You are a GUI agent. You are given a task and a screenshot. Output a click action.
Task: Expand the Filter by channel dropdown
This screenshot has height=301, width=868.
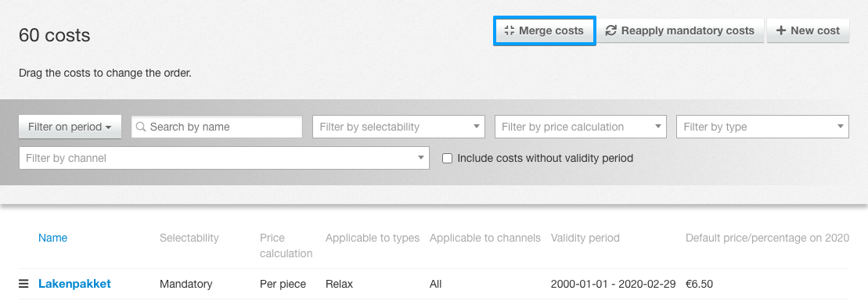pos(224,158)
